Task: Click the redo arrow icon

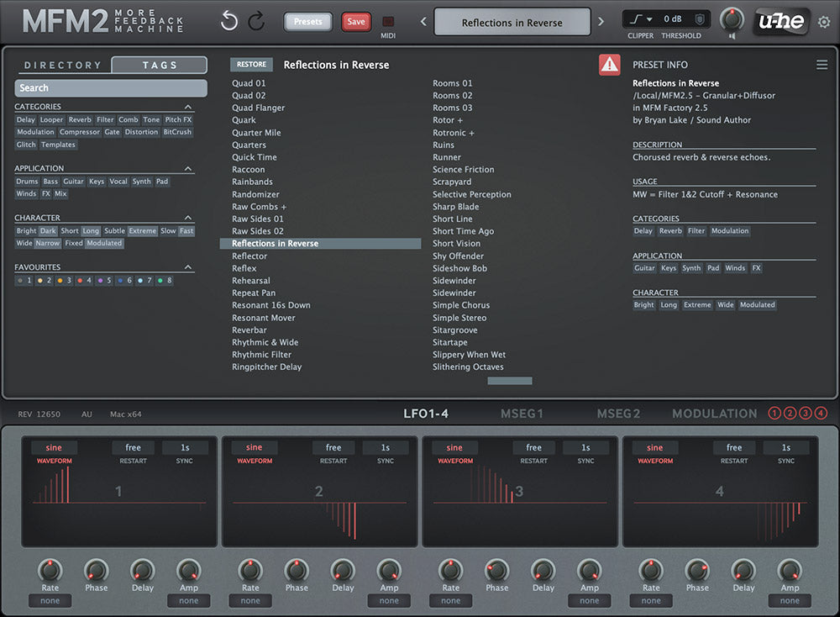Action: pyautogui.click(x=256, y=22)
